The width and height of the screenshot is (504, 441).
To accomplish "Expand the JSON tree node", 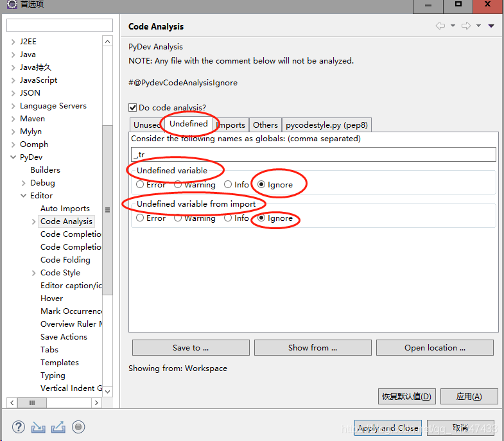I will tap(13, 93).
